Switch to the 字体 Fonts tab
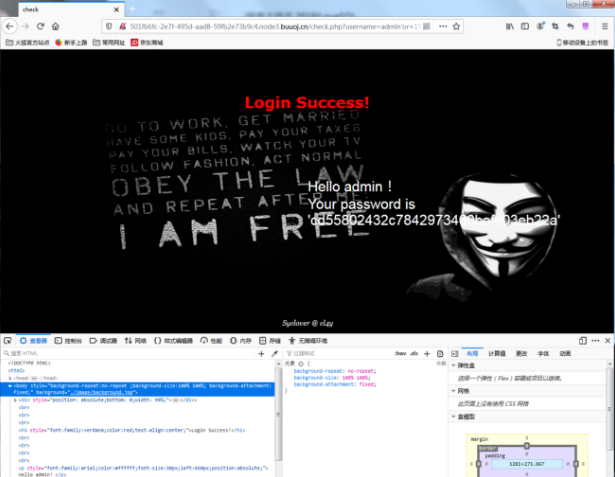Screen dimensions: 615x477 [543, 353]
